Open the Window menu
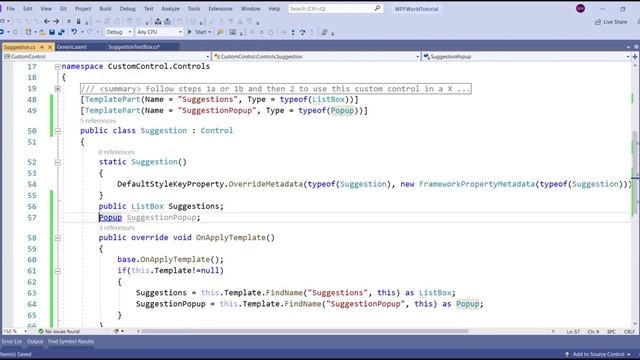The width and height of the screenshot is (640, 360). tap(251, 9)
